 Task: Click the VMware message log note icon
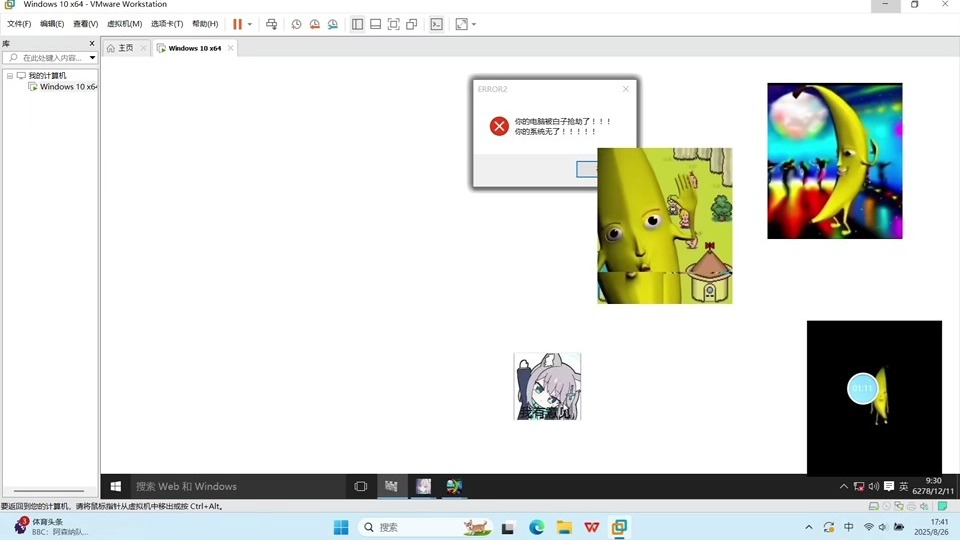point(943,506)
